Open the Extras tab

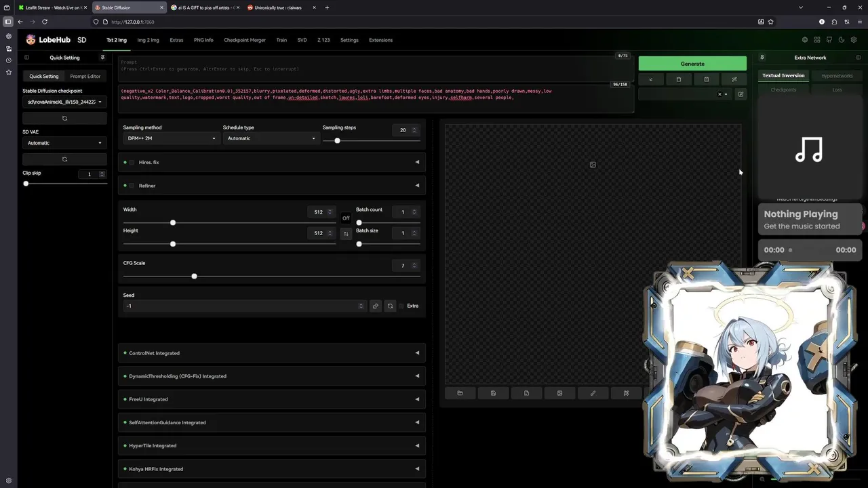tap(176, 40)
